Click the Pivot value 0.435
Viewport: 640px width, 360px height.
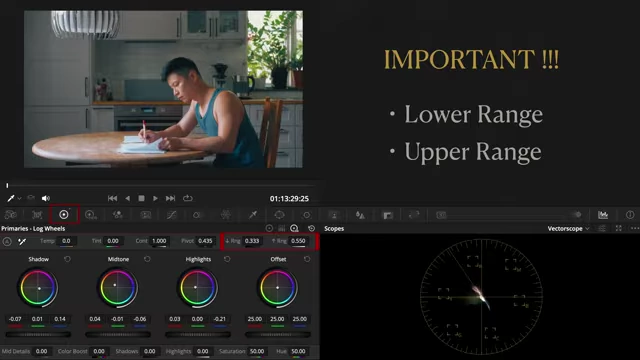[x=205, y=241]
